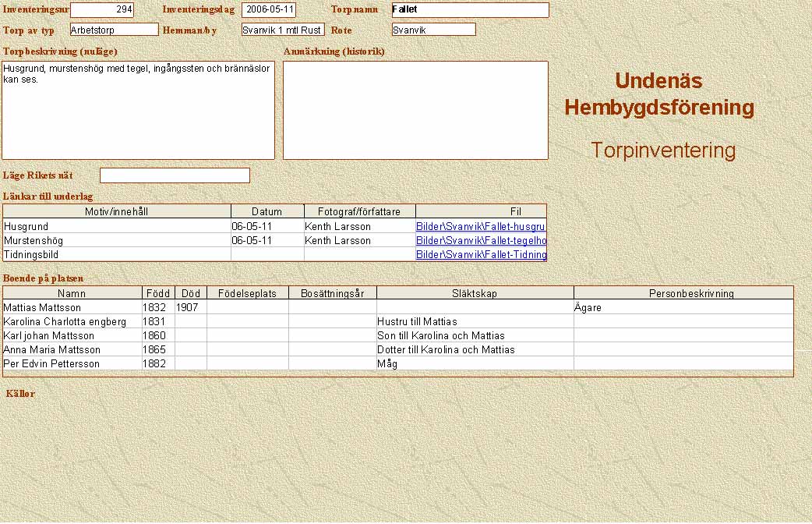Click the Fotograf/författare column header

[x=360, y=212]
